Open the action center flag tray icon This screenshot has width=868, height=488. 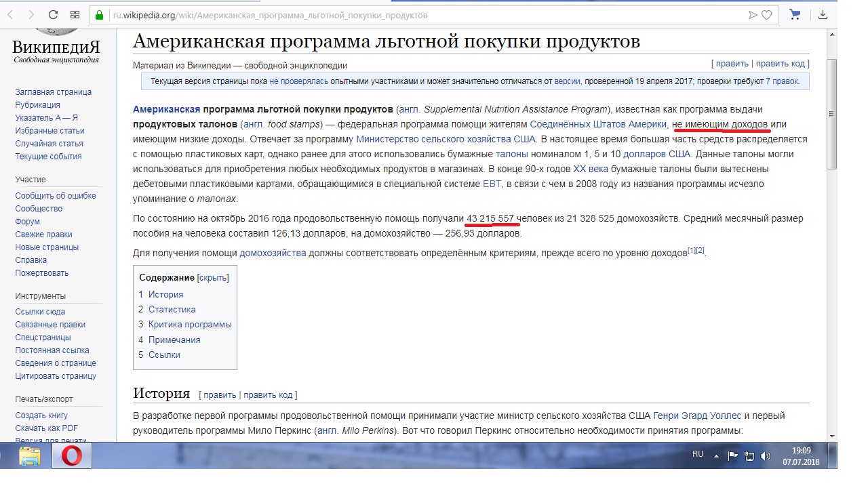pyautogui.click(x=732, y=455)
